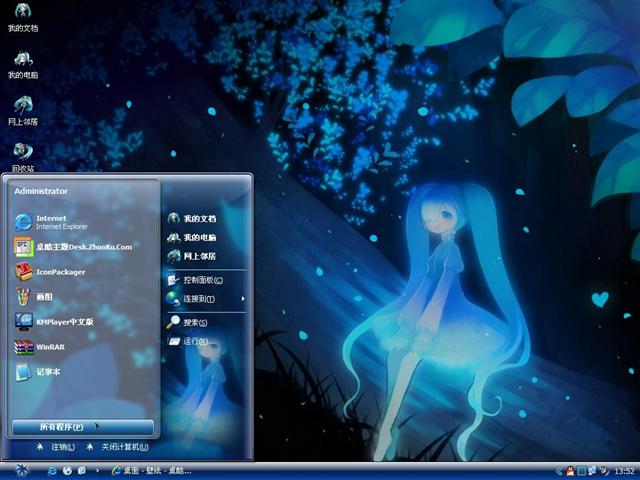Open KMPlayer中文版 in the Start menu
Viewport: 640px width, 480px height.
point(65,322)
